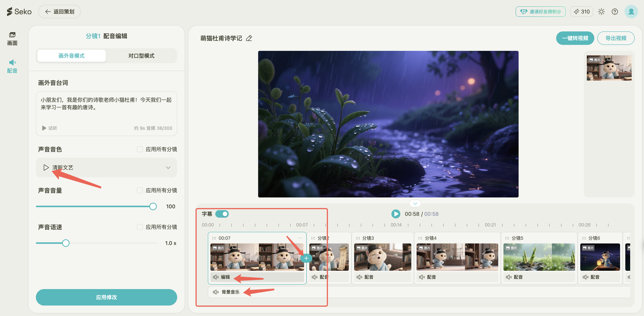
Task: Switch to 画面 sidebar panel
Action: (x=12, y=39)
